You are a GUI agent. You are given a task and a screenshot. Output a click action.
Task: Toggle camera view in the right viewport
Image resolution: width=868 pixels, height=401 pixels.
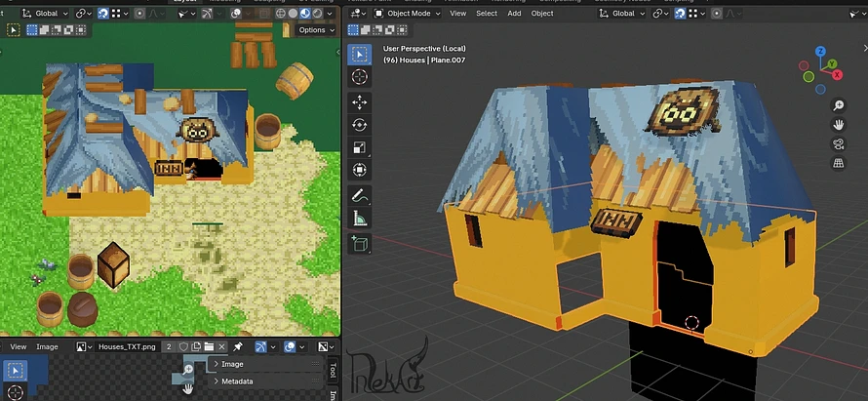point(838,144)
